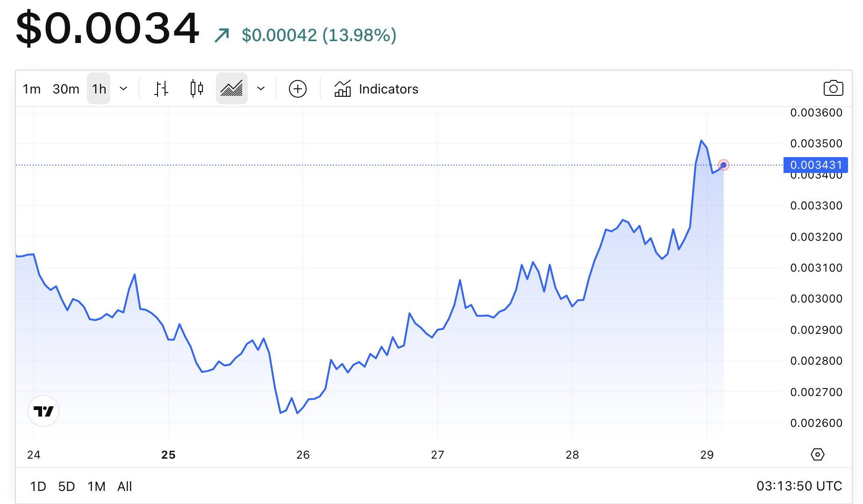This screenshot has width=863, height=504.
Task: Expand the time interval dropdown chevron
Action: 123,88
